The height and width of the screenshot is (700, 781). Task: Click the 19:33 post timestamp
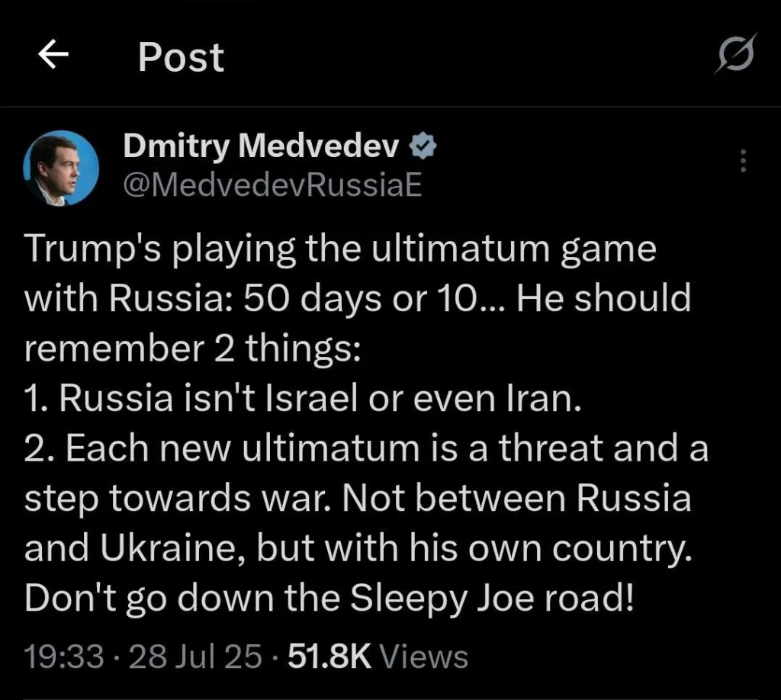(x=64, y=657)
